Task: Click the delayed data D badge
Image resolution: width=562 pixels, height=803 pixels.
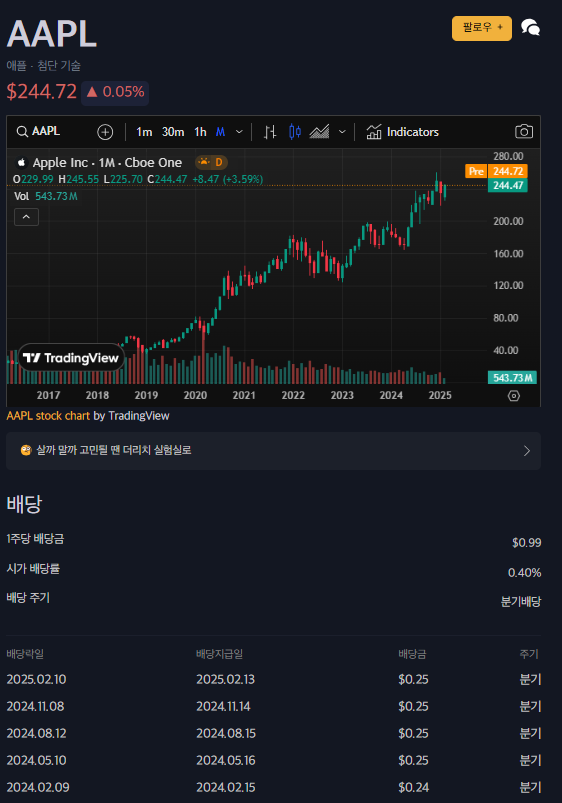Action: tap(212, 162)
